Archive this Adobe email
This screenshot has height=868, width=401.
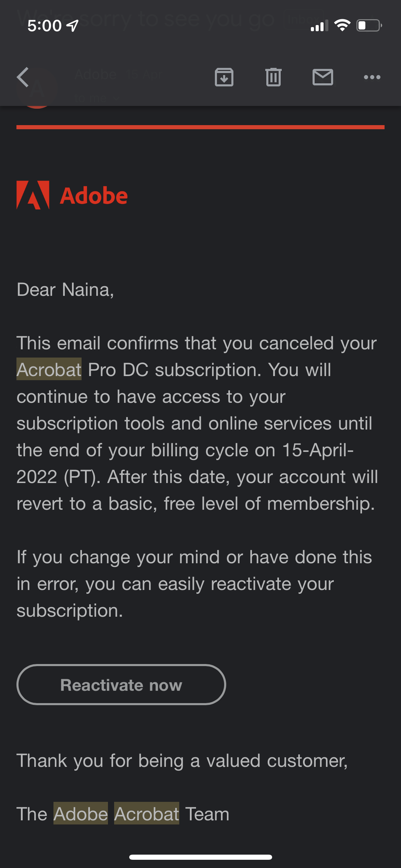(224, 77)
